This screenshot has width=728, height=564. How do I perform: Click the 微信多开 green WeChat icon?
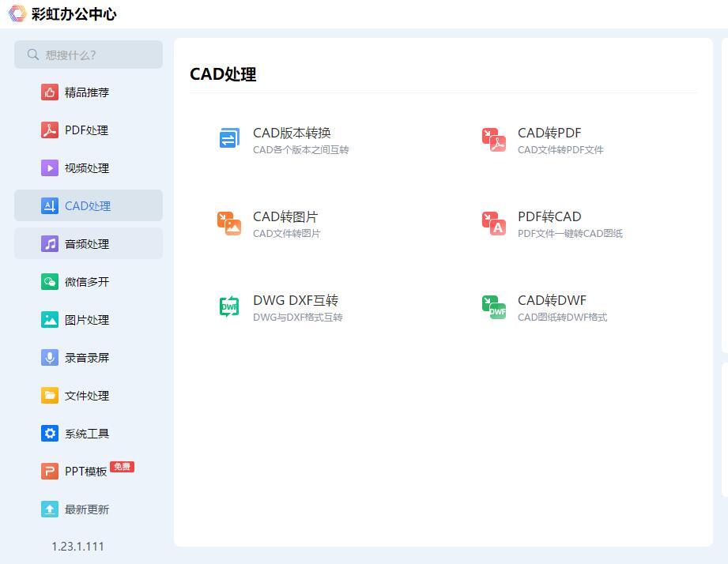(50, 281)
